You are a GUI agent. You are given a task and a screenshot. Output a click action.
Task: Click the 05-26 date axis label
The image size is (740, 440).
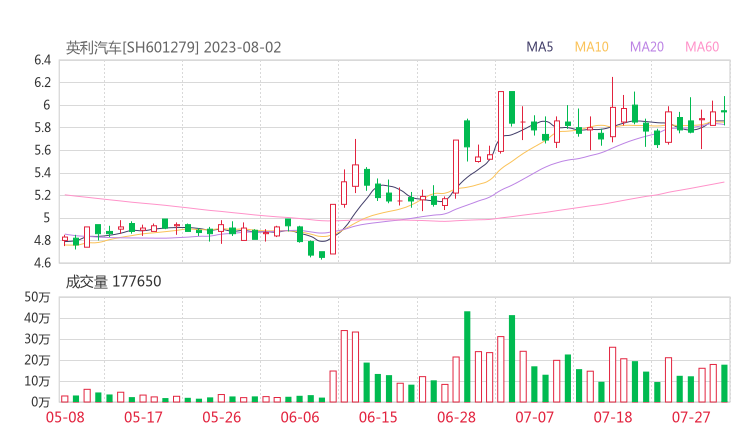222,417
